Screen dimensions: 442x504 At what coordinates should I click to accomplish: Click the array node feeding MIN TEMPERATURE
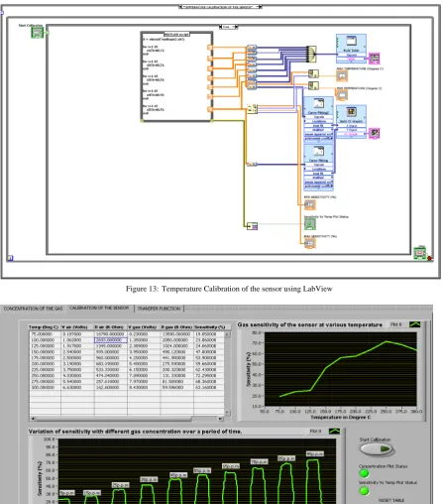[313, 86]
